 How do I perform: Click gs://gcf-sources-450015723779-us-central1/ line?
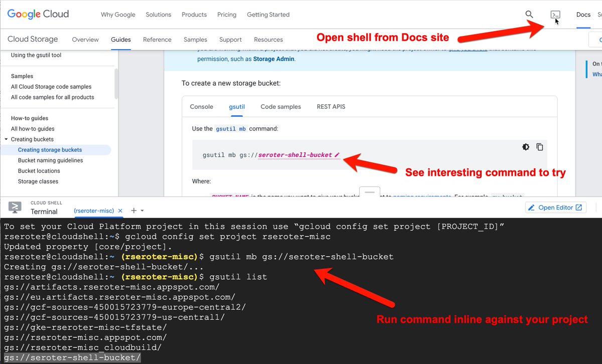pyautogui.click(x=114, y=317)
